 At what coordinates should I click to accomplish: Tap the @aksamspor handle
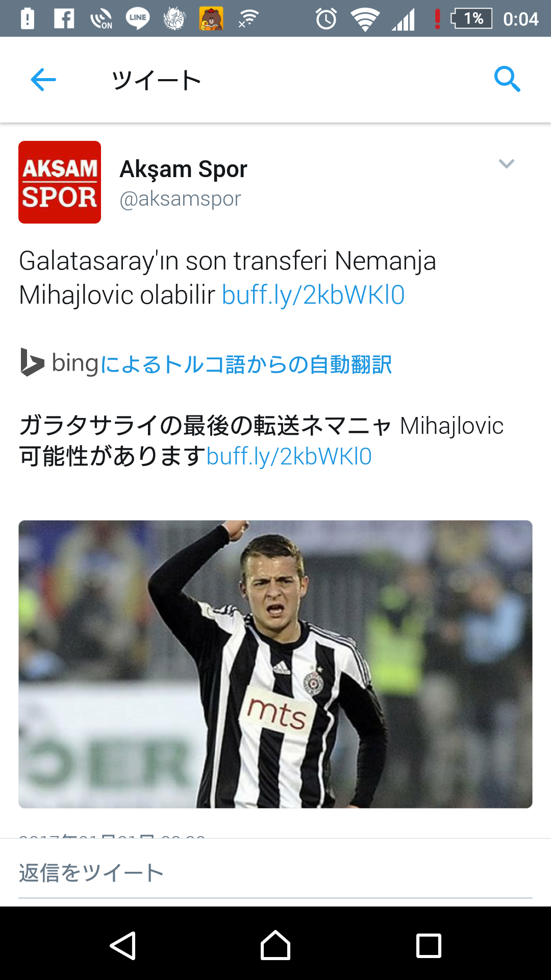(x=180, y=199)
